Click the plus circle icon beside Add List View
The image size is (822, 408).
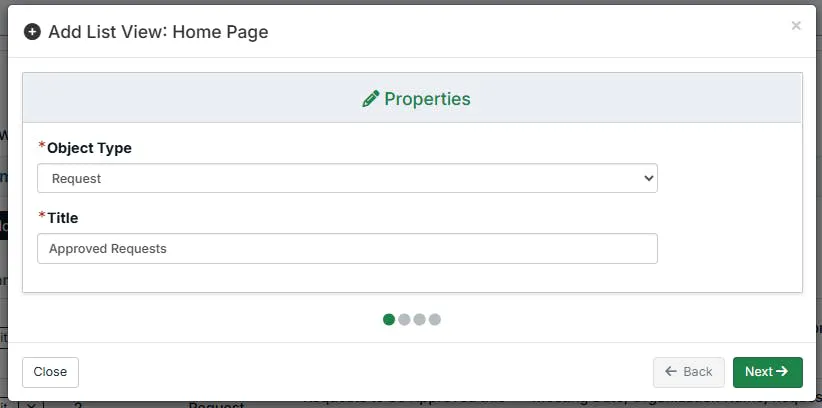point(32,32)
